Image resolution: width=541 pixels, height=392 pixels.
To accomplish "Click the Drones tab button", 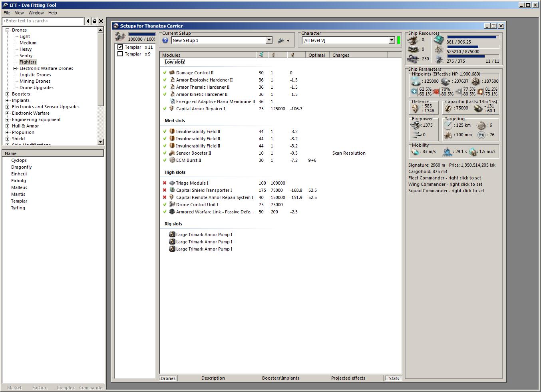I will (x=168, y=378).
